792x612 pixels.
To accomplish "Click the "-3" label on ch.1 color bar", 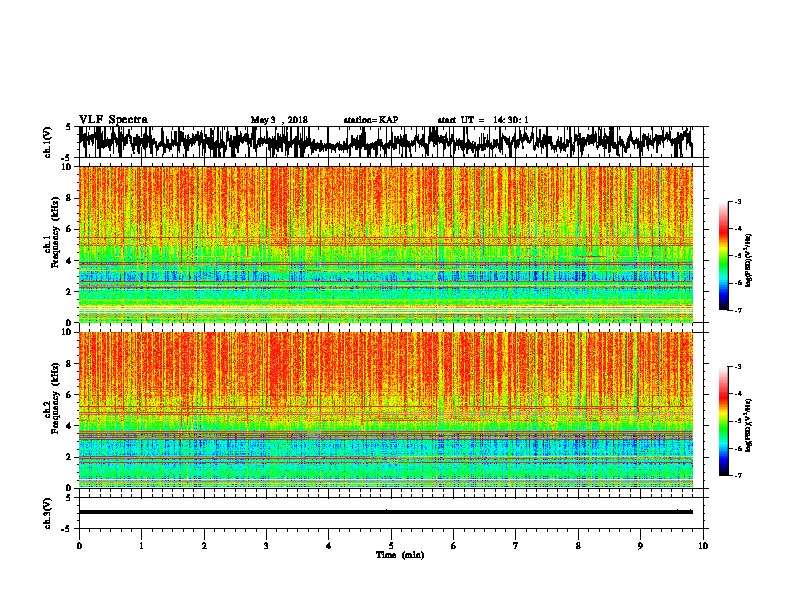I will 737,201.
